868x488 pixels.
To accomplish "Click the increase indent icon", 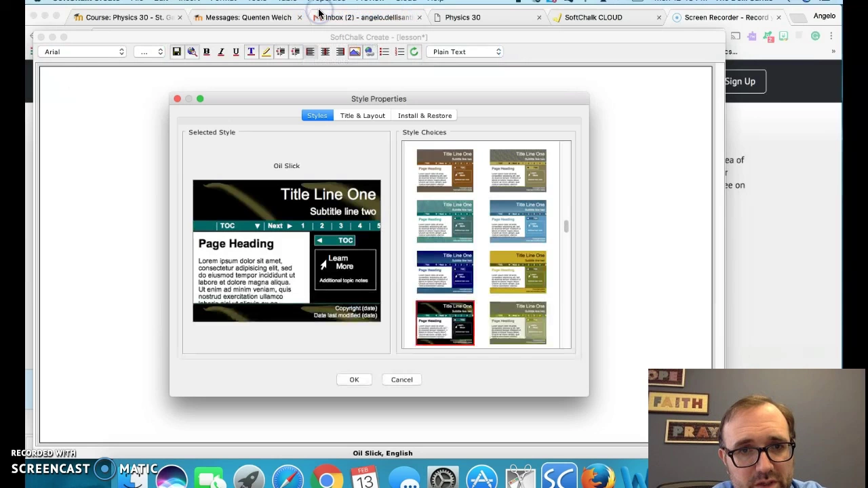I will 295,52.
